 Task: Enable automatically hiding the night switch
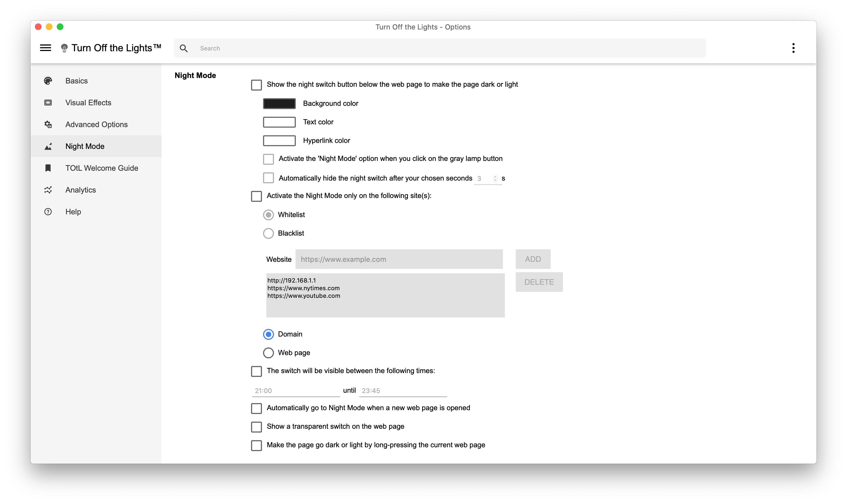(x=268, y=178)
